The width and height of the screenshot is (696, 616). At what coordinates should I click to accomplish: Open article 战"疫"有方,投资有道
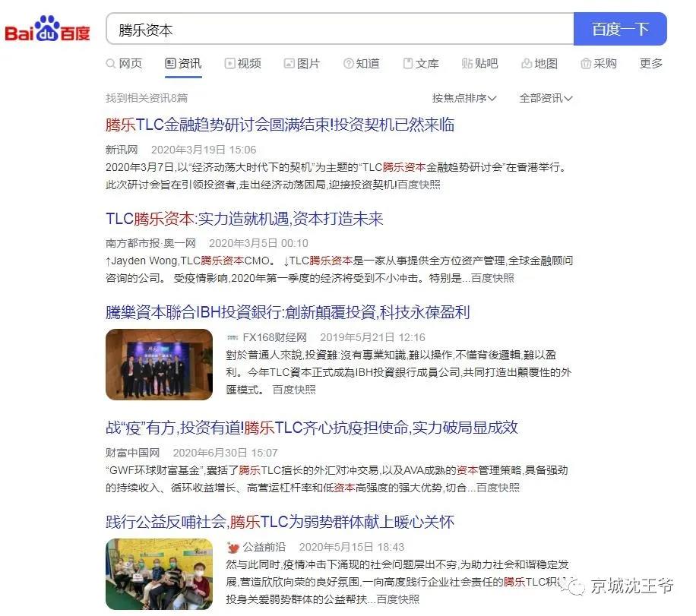click(312, 428)
